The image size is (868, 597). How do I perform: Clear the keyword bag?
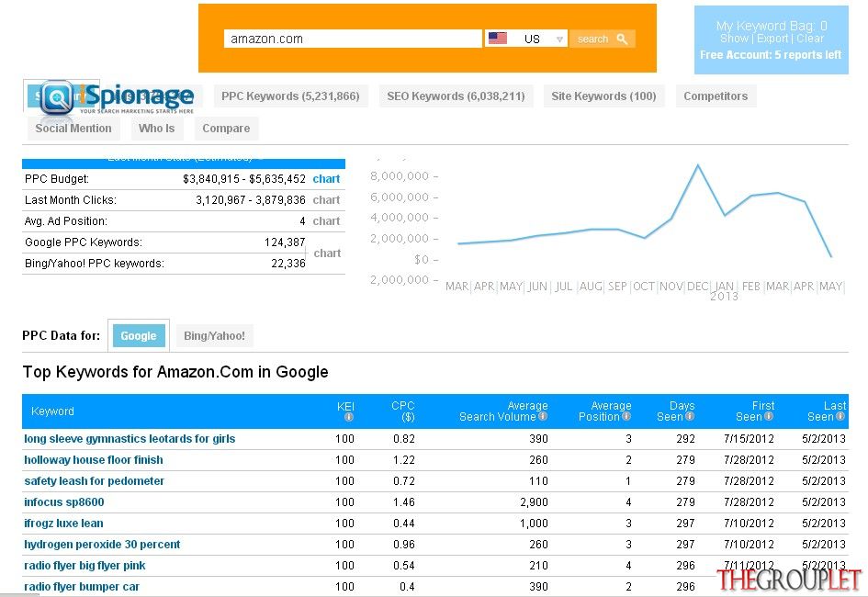point(810,39)
